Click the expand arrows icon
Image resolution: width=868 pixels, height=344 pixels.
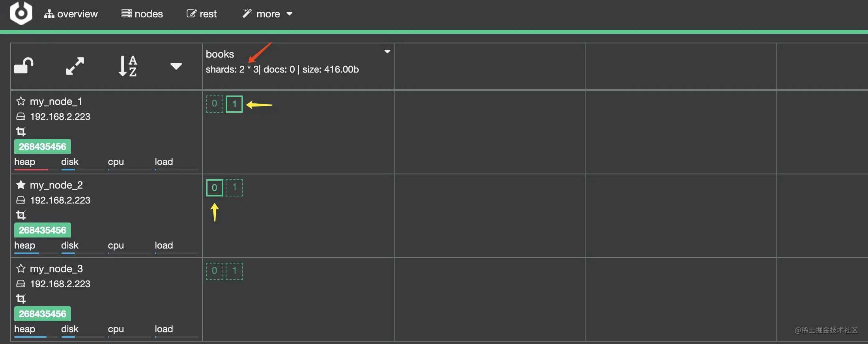[75, 66]
